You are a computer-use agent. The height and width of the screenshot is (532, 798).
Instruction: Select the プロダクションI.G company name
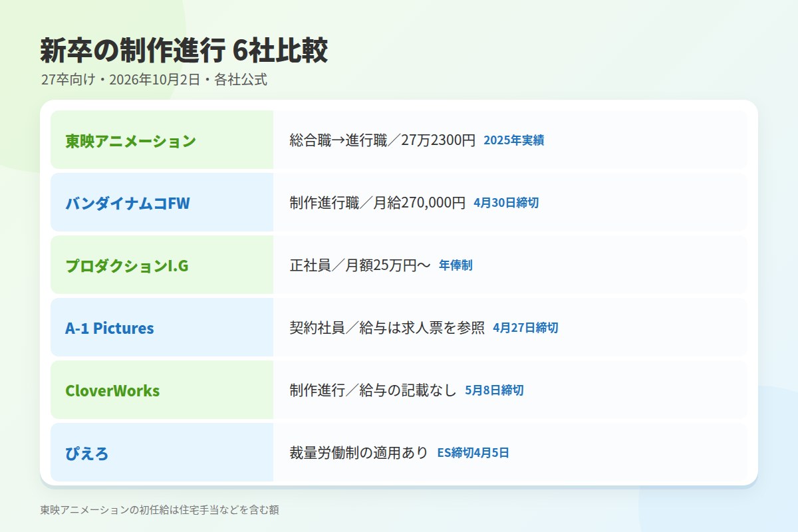coord(127,266)
